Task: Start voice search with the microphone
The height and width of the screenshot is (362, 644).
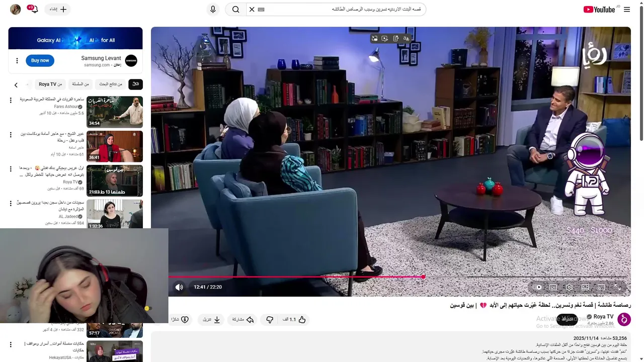Action: click(213, 9)
